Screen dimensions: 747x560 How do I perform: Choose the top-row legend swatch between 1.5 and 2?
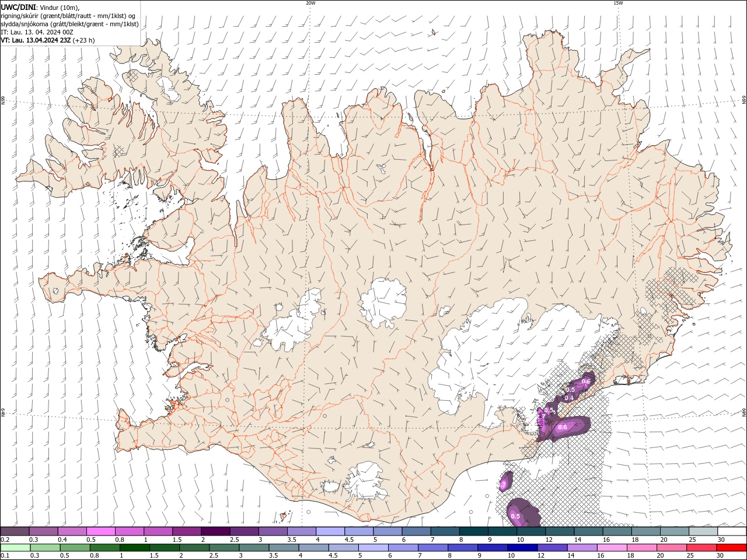point(187,531)
